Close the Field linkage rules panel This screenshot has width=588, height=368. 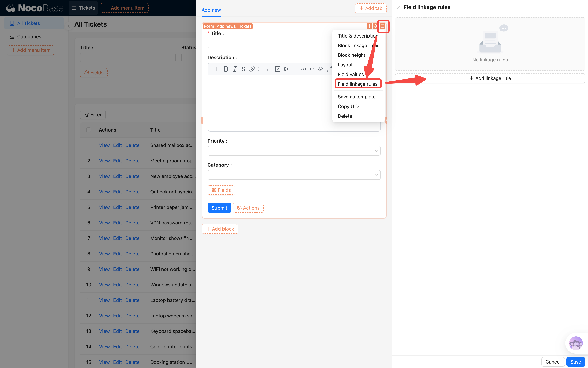[398, 7]
